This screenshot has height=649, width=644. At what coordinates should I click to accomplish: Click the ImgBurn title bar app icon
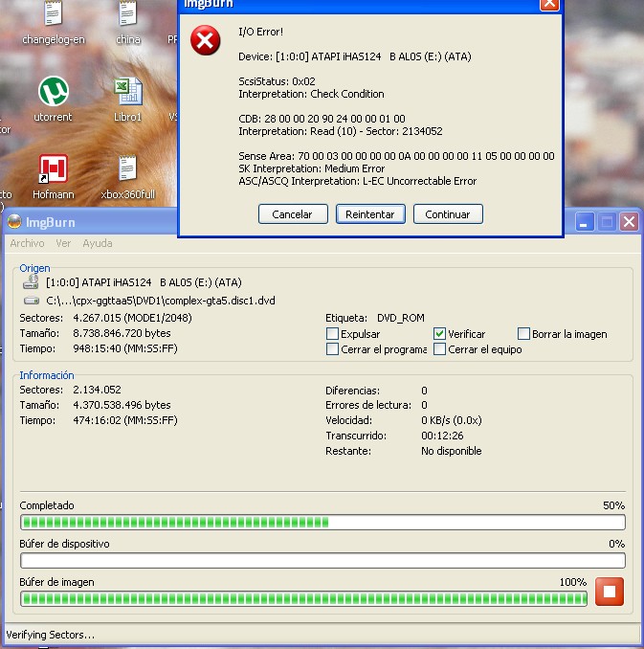[14, 222]
